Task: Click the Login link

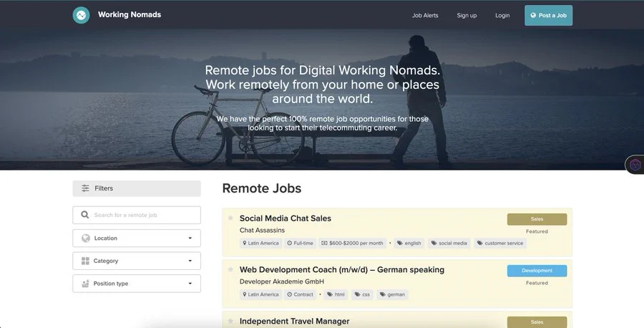Action: coord(502,15)
